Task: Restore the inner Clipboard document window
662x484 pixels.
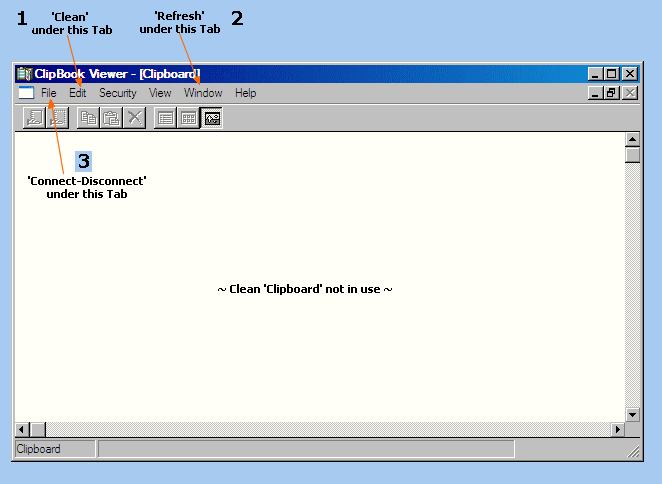Action: (611, 93)
